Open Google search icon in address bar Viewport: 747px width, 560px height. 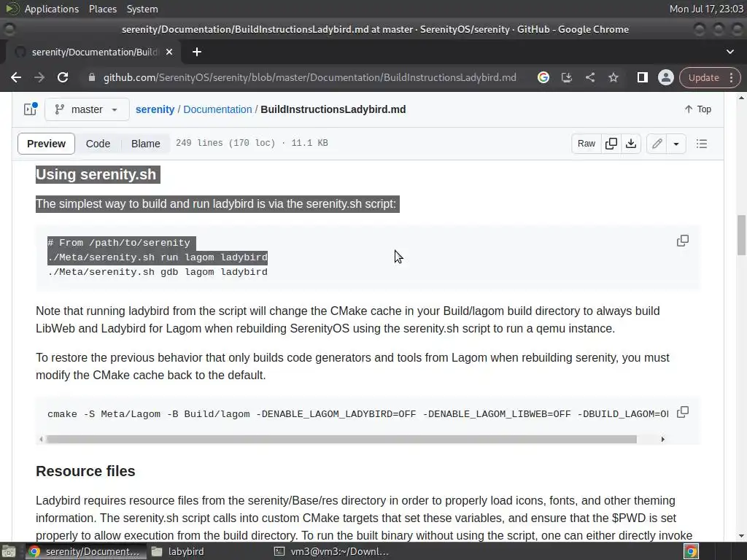[x=543, y=77]
